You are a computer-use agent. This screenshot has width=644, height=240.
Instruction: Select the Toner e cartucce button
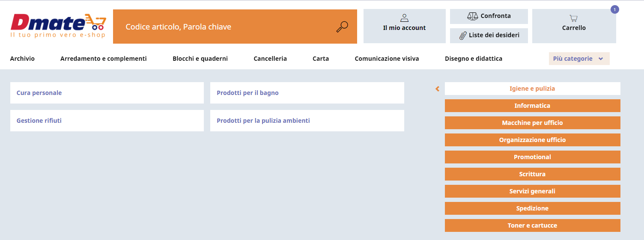(532, 225)
